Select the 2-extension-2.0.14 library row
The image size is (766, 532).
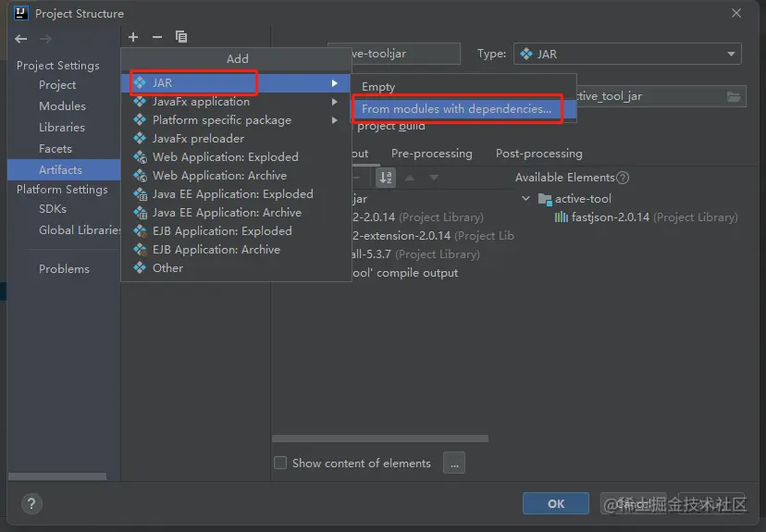[x=433, y=236]
